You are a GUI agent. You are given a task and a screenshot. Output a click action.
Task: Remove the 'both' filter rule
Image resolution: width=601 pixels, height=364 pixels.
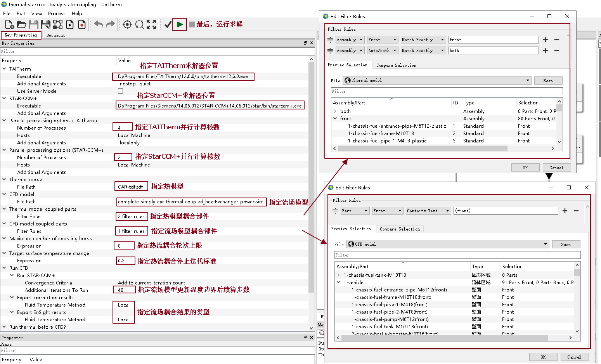pyautogui.click(x=557, y=50)
